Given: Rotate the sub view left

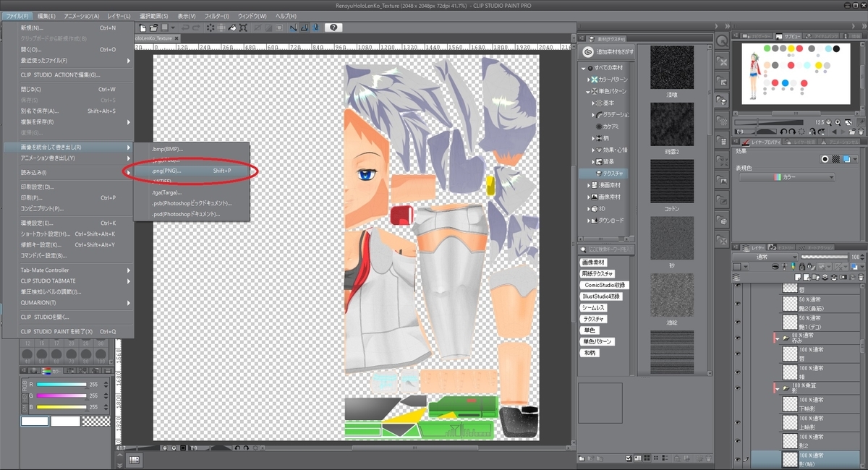Looking at the screenshot, I should pos(783,132).
